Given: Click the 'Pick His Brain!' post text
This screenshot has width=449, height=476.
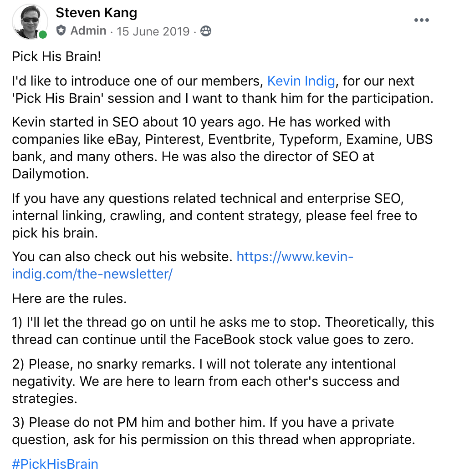Looking at the screenshot, I should (56, 56).
